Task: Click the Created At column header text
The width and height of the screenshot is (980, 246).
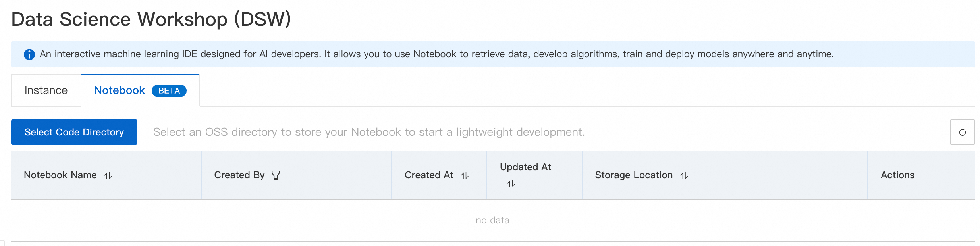Action: coord(429,175)
